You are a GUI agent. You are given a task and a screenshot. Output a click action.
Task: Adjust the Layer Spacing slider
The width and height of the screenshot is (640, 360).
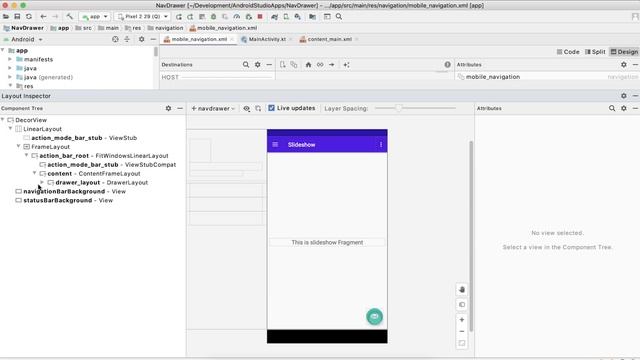tap(399, 108)
